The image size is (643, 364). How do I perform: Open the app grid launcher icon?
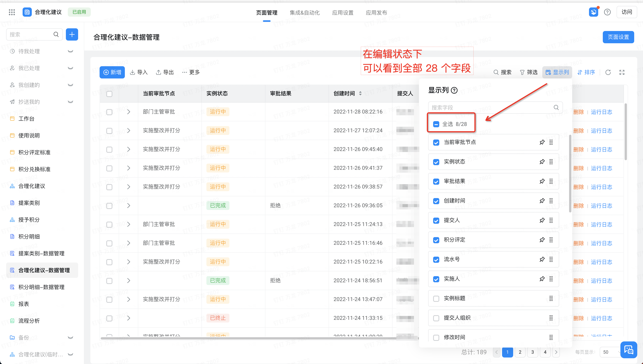[12, 12]
